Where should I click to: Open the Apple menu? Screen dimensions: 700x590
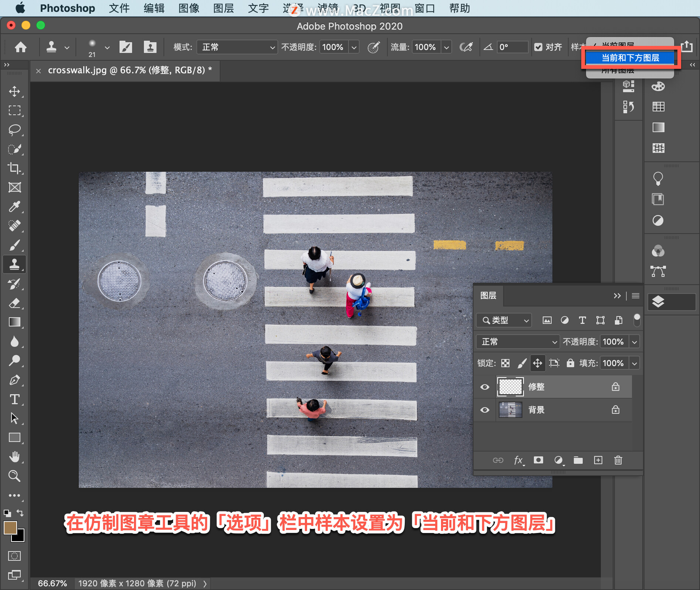point(20,8)
